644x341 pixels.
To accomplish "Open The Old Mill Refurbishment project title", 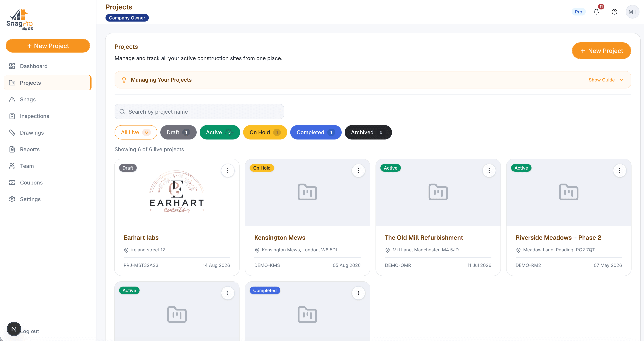I will pyautogui.click(x=424, y=237).
